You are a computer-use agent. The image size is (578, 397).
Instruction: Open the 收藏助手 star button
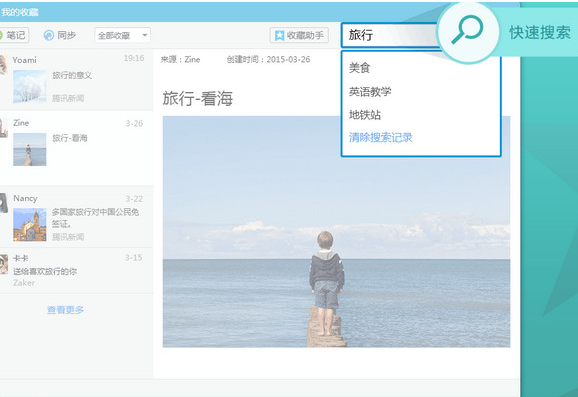[x=299, y=35]
